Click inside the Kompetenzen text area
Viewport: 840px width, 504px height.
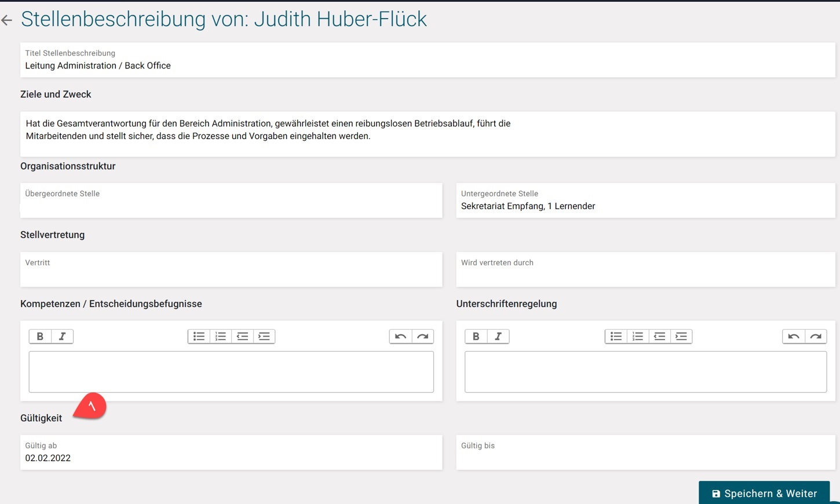[x=231, y=372]
